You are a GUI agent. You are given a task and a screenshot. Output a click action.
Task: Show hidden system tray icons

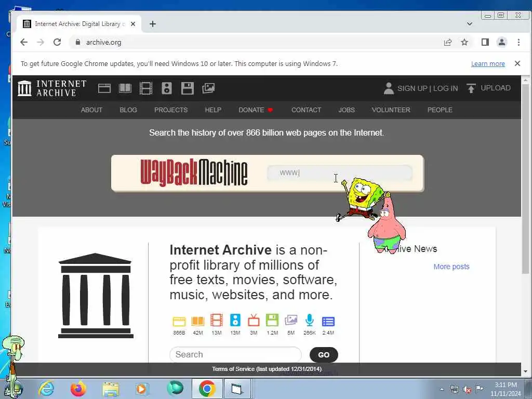442,390
